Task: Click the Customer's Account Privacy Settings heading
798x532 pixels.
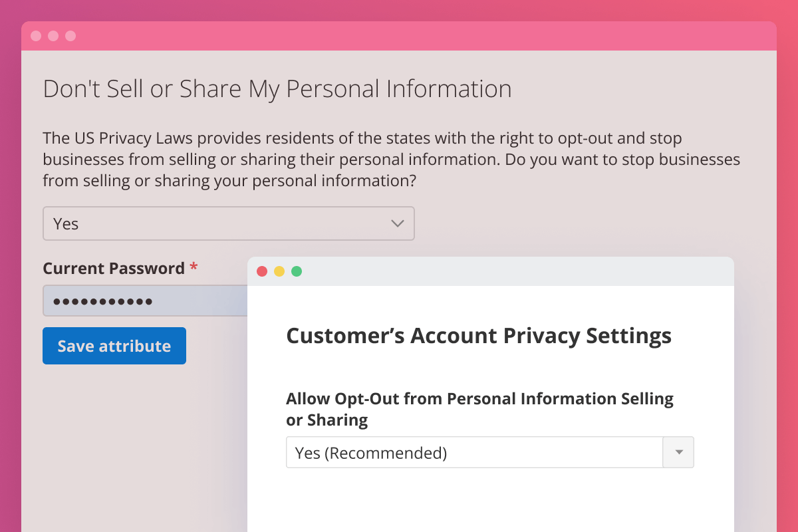Action: (478, 336)
